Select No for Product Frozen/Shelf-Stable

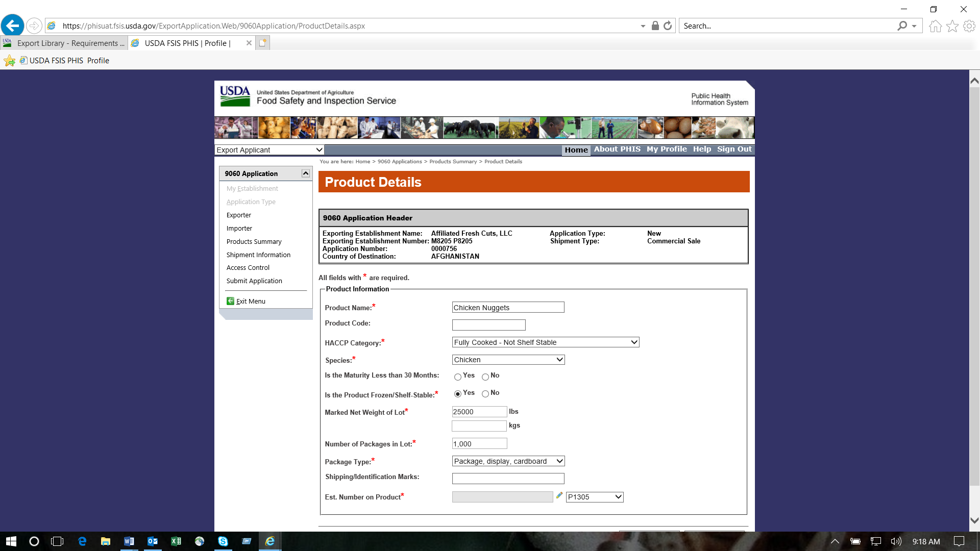485,394
